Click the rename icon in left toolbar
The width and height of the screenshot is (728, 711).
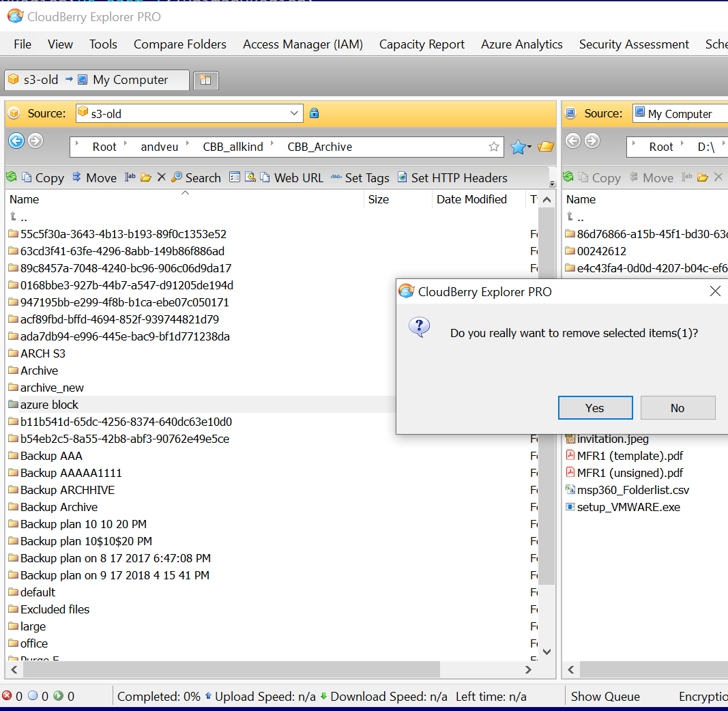click(130, 177)
